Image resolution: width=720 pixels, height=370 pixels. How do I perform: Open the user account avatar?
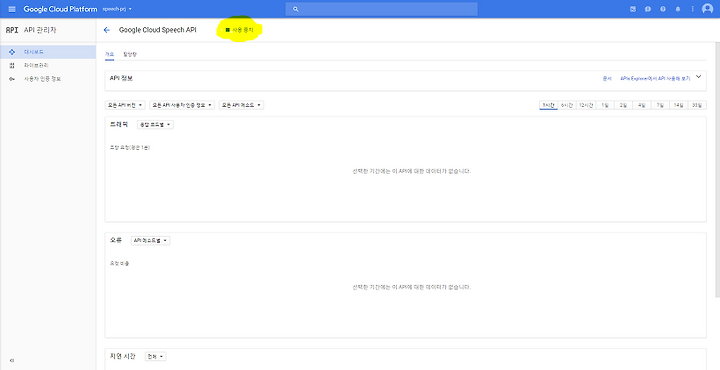coord(707,9)
